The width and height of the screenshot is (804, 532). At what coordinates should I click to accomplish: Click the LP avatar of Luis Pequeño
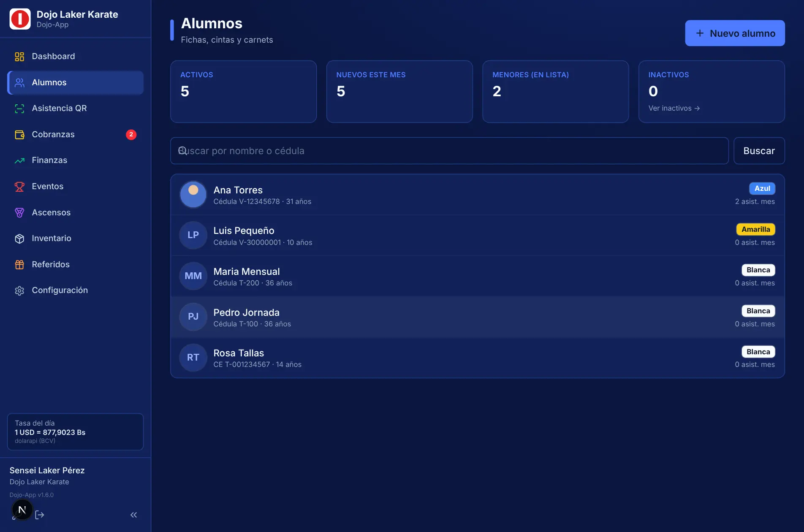click(x=193, y=235)
